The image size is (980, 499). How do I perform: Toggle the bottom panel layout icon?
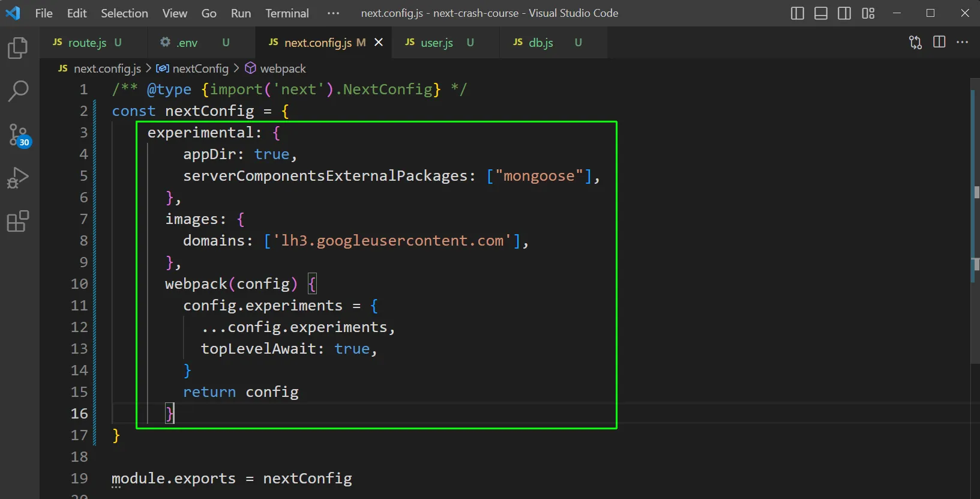(821, 13)
